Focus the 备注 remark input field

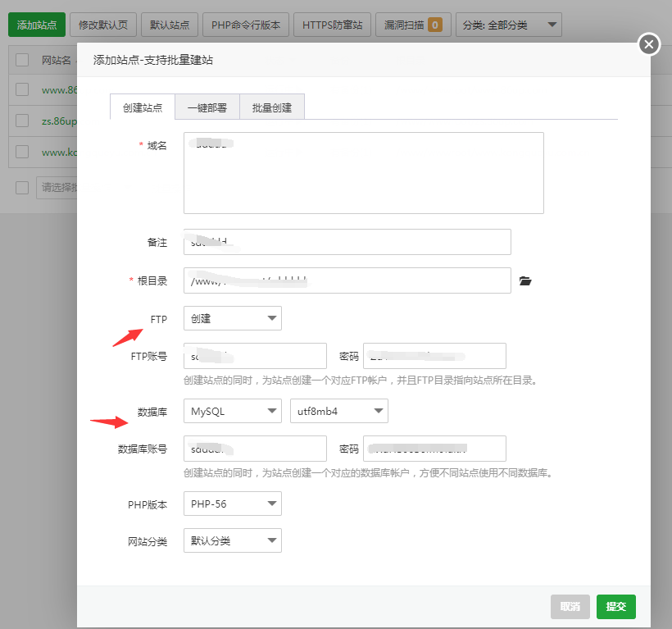tap(347, 242)
